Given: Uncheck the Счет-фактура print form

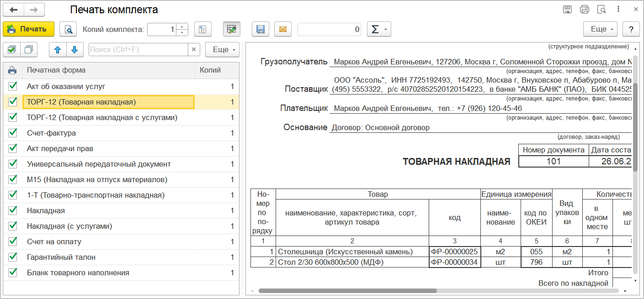Looking at the screenshot, I should [12, 133].
